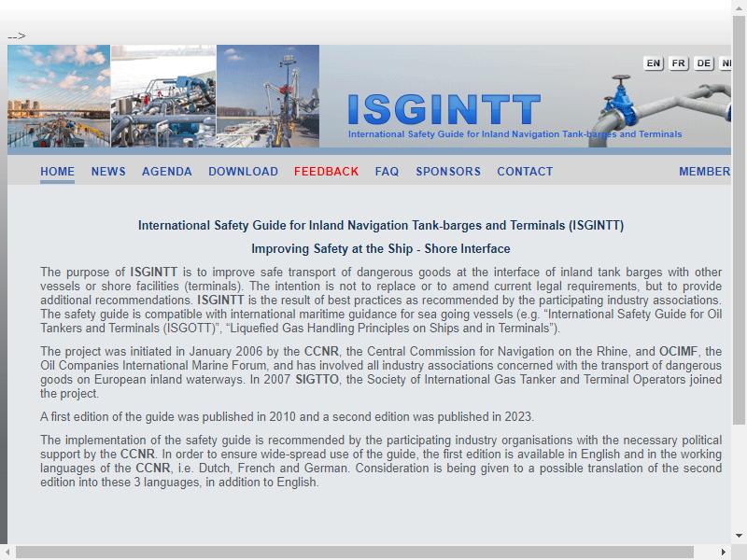This screenshot has width=747, height=560.
Task: Open the AGENDA menu item
Action: pos(167,172)
